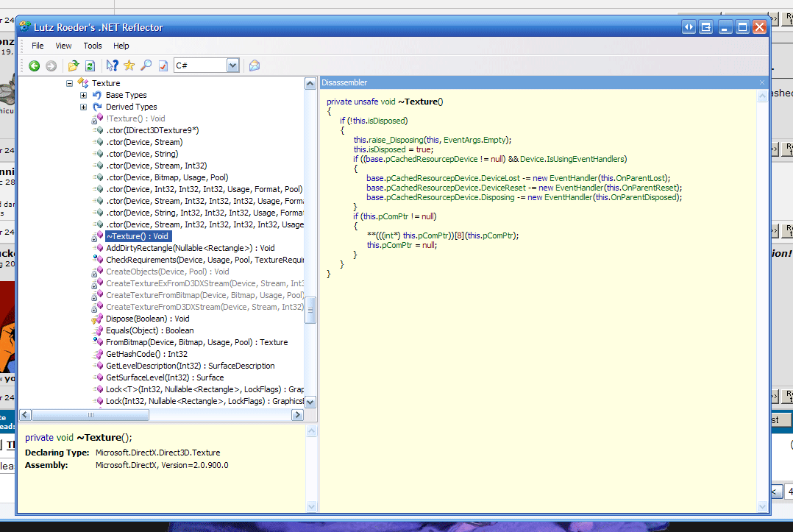
Task: Open bookmarks with the star icon
Action: [x=129, y=65]
